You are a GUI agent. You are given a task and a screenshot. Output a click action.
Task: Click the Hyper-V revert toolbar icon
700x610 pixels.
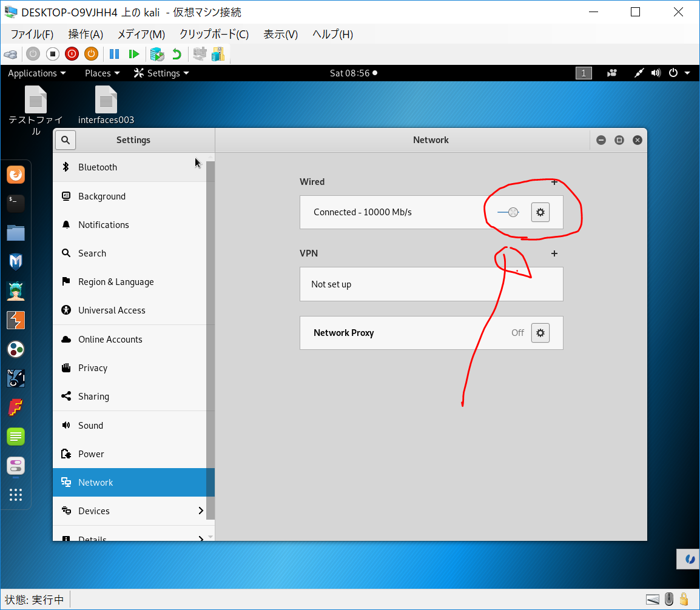click(177, 54)
